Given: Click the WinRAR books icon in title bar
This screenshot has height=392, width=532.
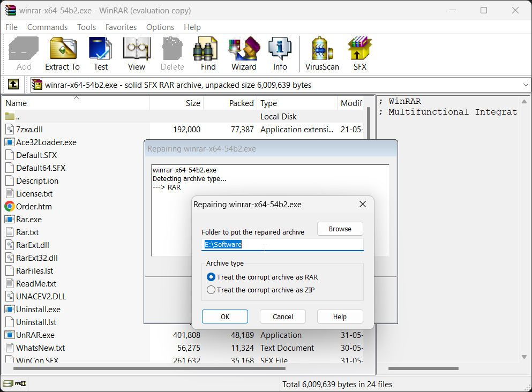Looking at the screenshot, I should click(11, 10).
